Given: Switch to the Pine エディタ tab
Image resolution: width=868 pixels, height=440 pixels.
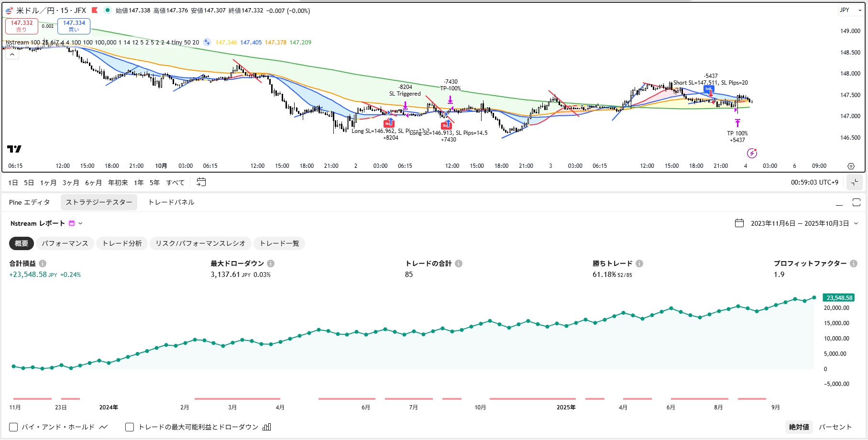Looking at the screenshot, I should click(29, 202).
